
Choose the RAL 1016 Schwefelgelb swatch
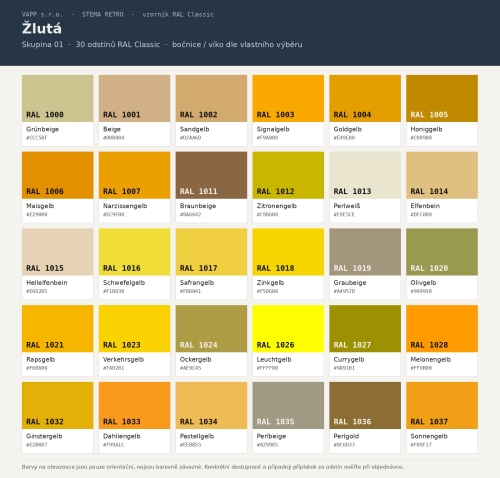134,264
